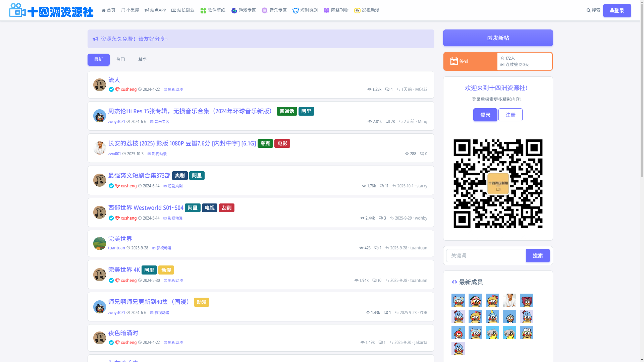Switch to the 热门 tab

point(120,59)
